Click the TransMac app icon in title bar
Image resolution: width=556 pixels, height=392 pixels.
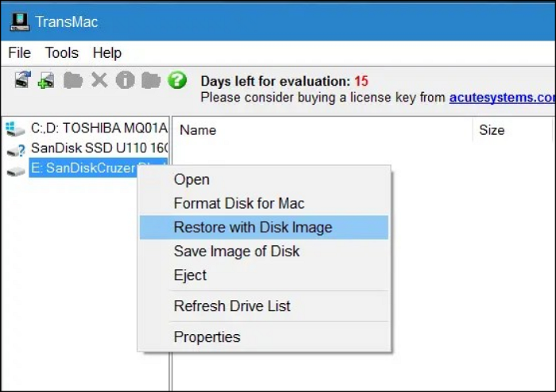click(x=19, y=21)
